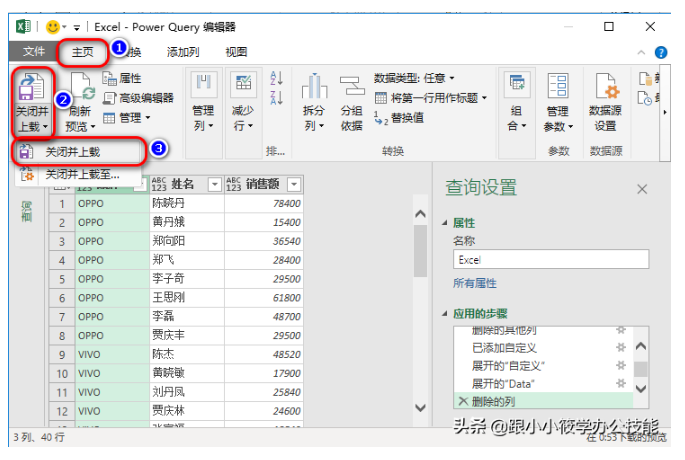Viewport: 685px width, 460px height.
Task: Open the 组合 combine icon
Action: pos(517,84)
